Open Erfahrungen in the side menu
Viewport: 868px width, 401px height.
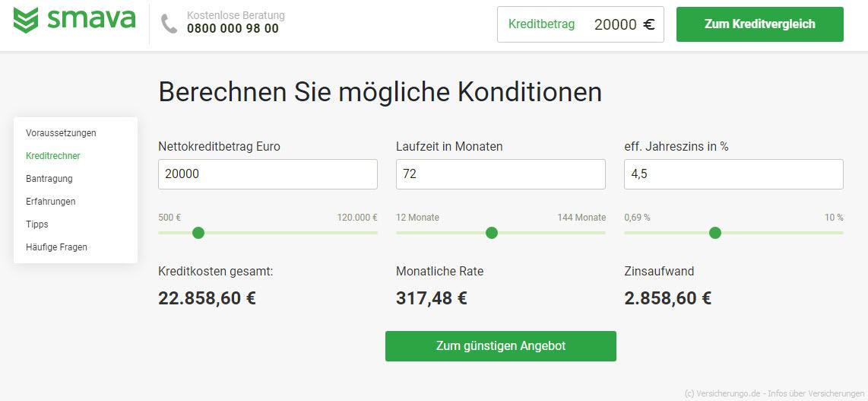click(50, 201)
